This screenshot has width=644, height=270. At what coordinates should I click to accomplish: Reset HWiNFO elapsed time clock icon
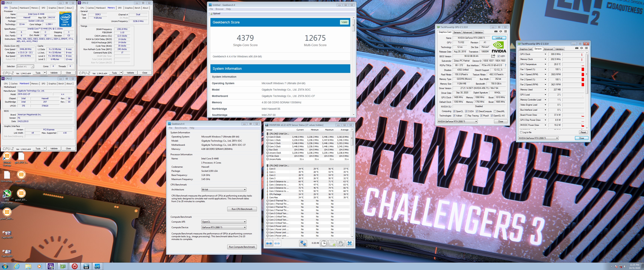click(x=324, y=243)
